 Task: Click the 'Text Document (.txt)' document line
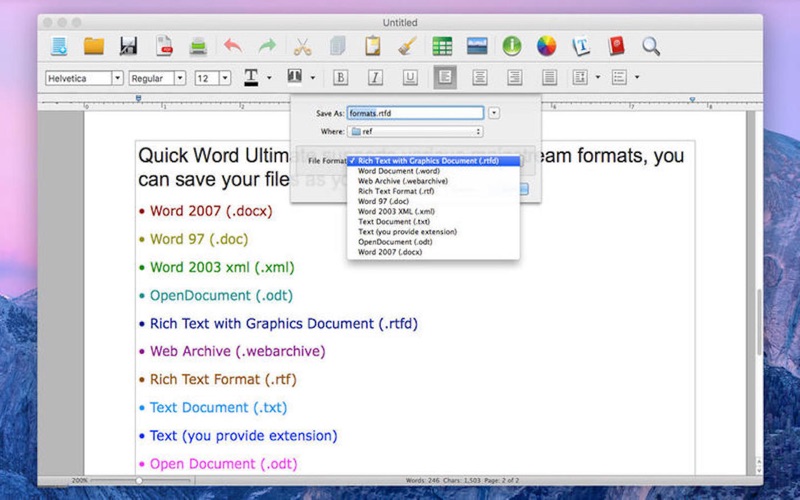[218, 408]
